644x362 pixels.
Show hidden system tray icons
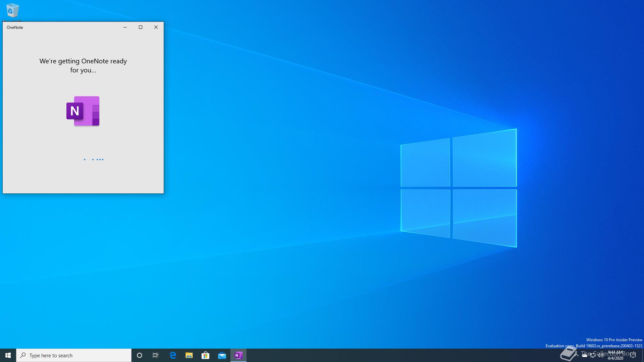point(577,355)
